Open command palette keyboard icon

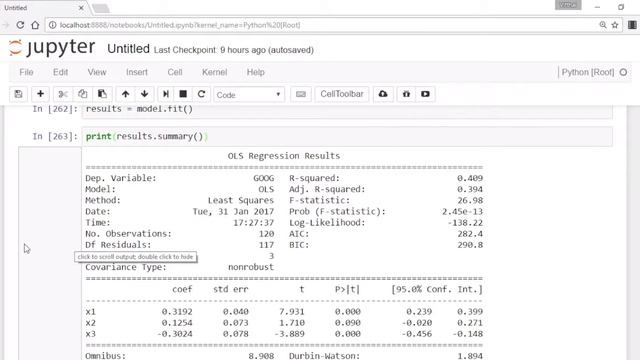(301, 94)
